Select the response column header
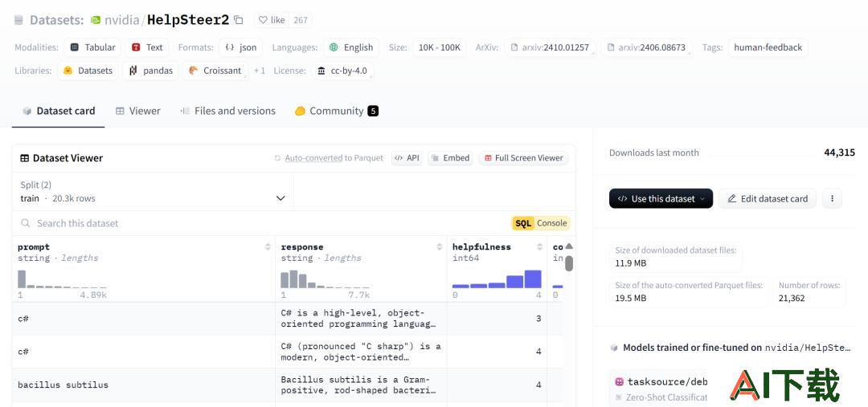The width and height of the screenshot is (868, 407). (x=302, y=247)
